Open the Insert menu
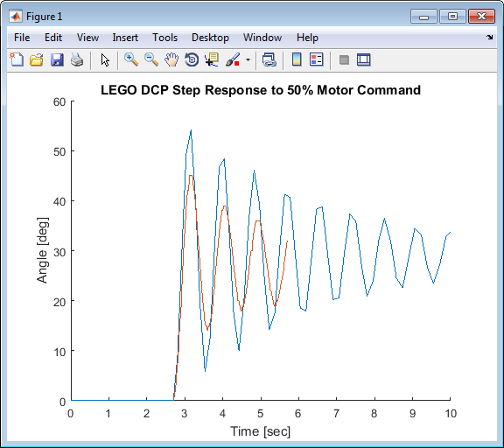 (125, 38)
